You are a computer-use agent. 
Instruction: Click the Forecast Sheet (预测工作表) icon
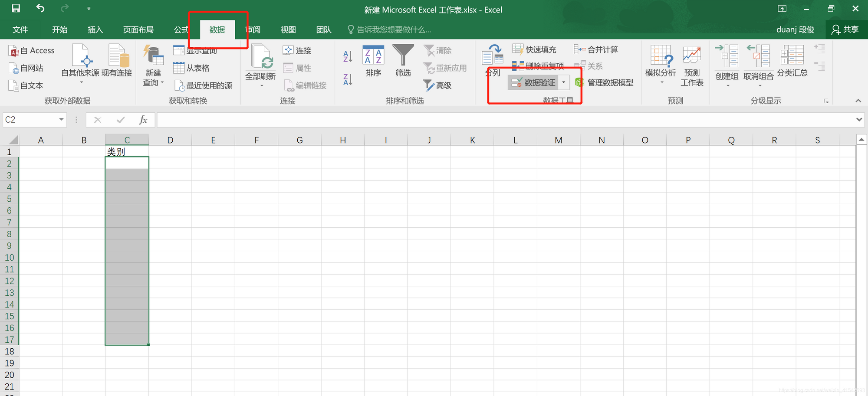691,65
